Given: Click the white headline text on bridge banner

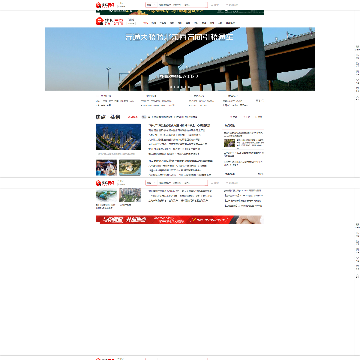Looking at the screenshot, I should (179, 37).
